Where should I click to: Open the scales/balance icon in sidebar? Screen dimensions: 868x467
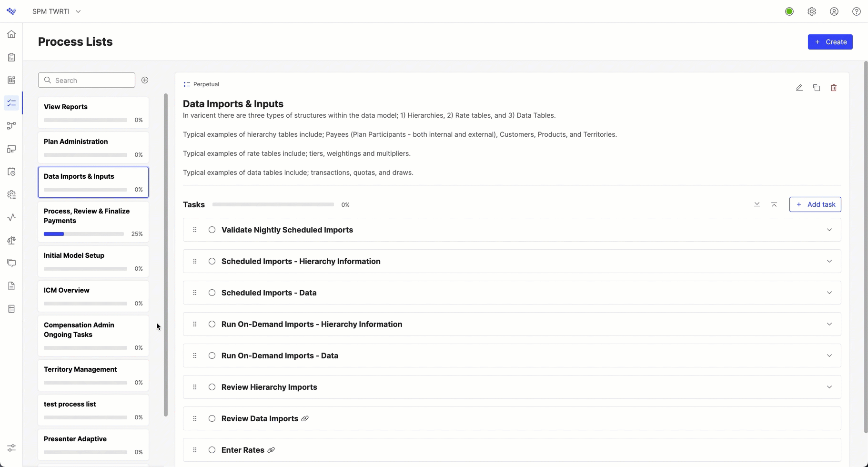point(11,240)
